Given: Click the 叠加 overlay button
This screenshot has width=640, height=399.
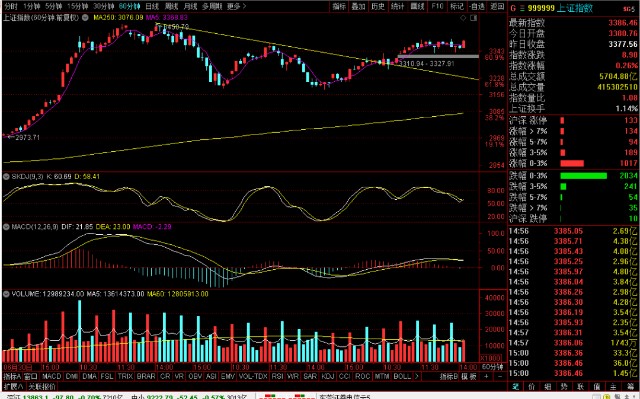Looking at the screenshot, I should [x=358, y=6].
